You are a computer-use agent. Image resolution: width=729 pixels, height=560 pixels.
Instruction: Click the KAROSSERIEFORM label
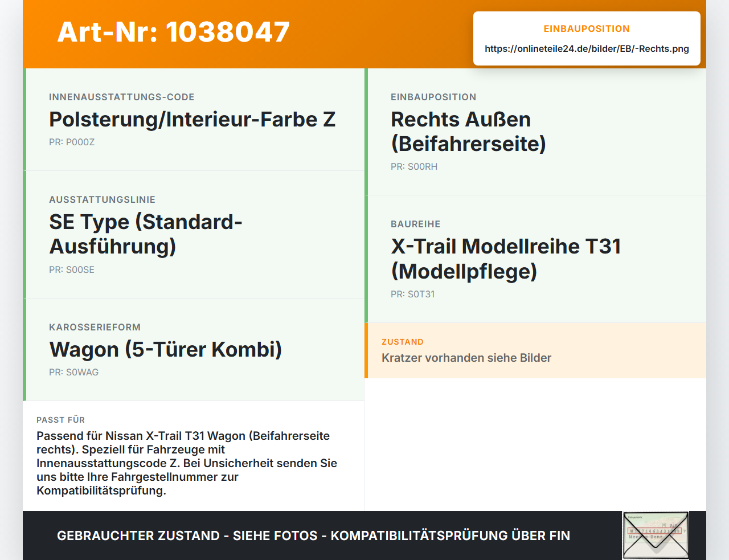coord(95,328)
